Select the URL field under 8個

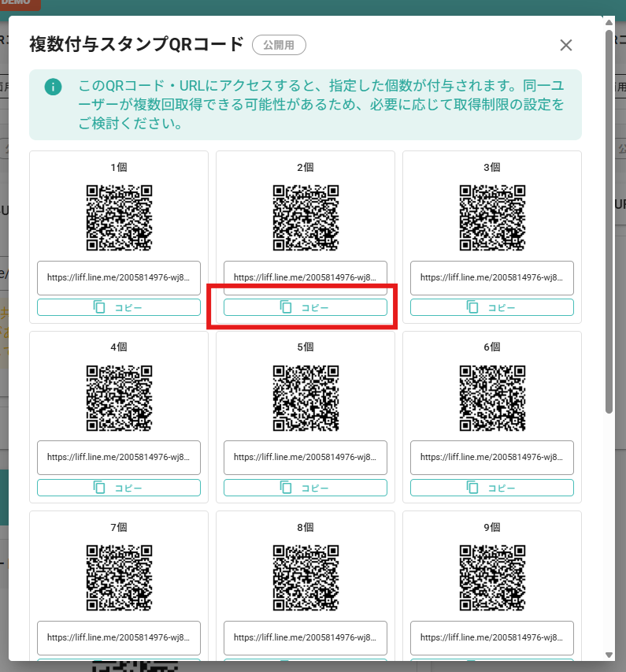306,637
